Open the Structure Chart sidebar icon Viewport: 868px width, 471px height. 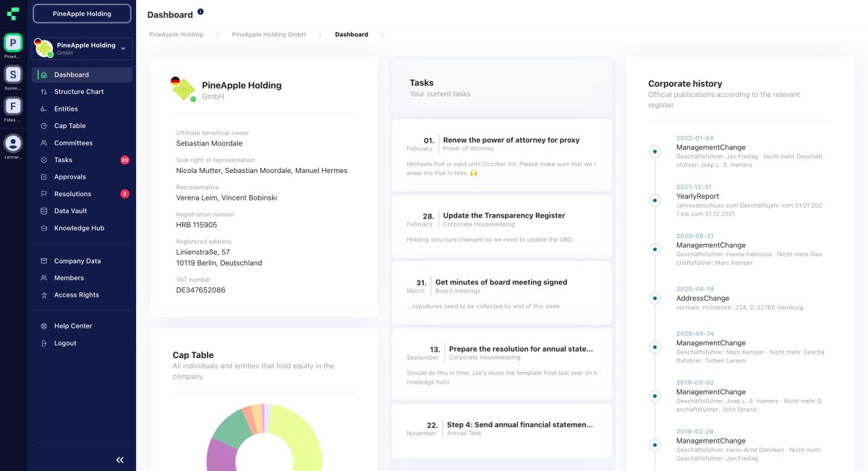(44, 92)
